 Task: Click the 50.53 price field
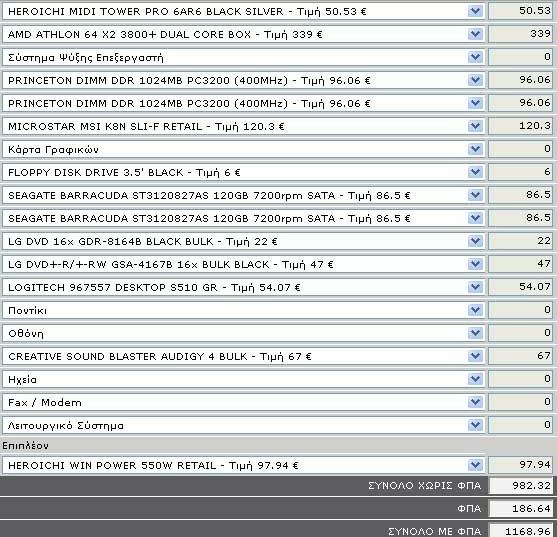(520, 11)
